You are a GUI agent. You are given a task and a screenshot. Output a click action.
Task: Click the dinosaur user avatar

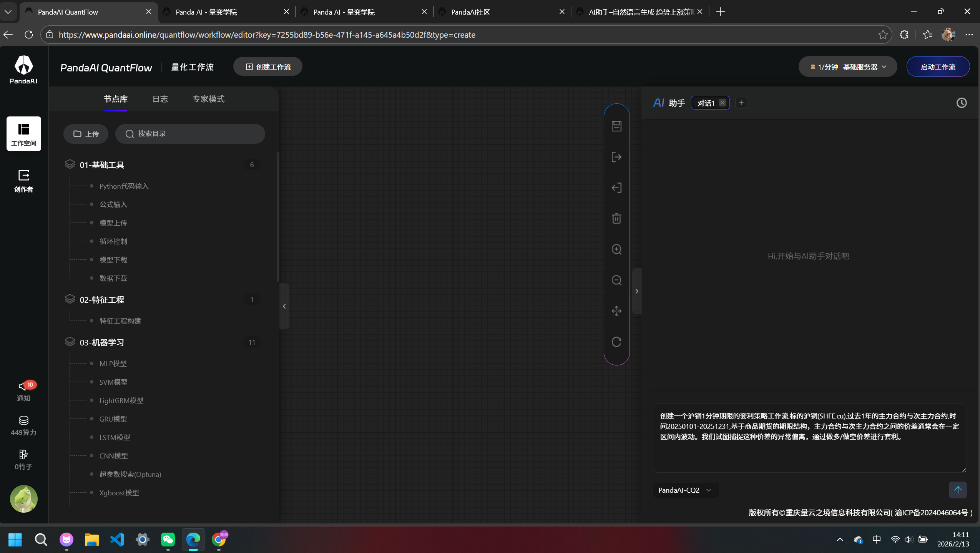tap(24, 499)
